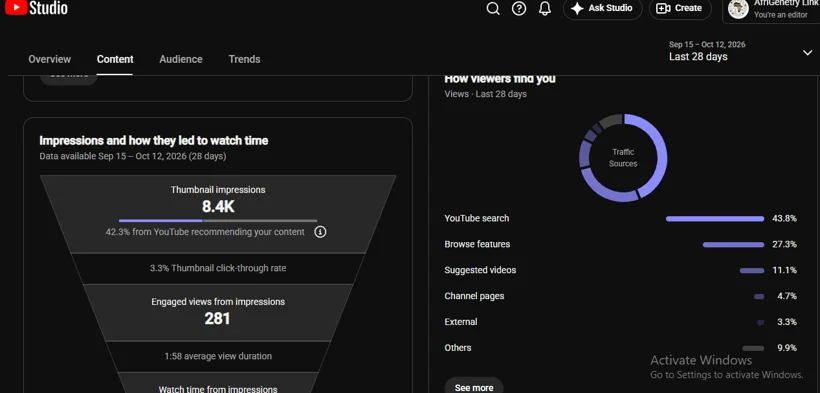Click the date range chevron arrow
The image size is (820, 393).
pyautogui.click(x=807, y=53)
